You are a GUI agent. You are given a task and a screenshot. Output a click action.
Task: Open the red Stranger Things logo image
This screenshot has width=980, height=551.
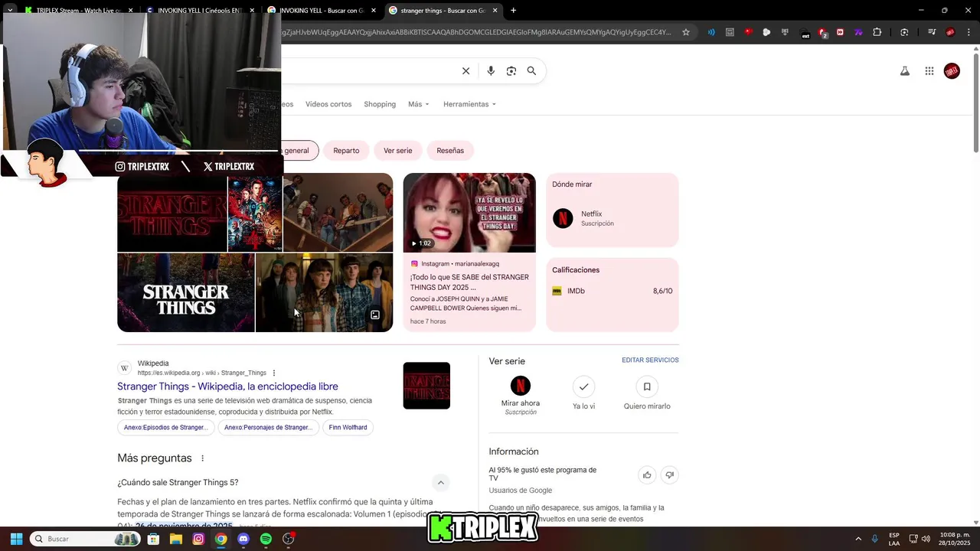pos(171,213)
